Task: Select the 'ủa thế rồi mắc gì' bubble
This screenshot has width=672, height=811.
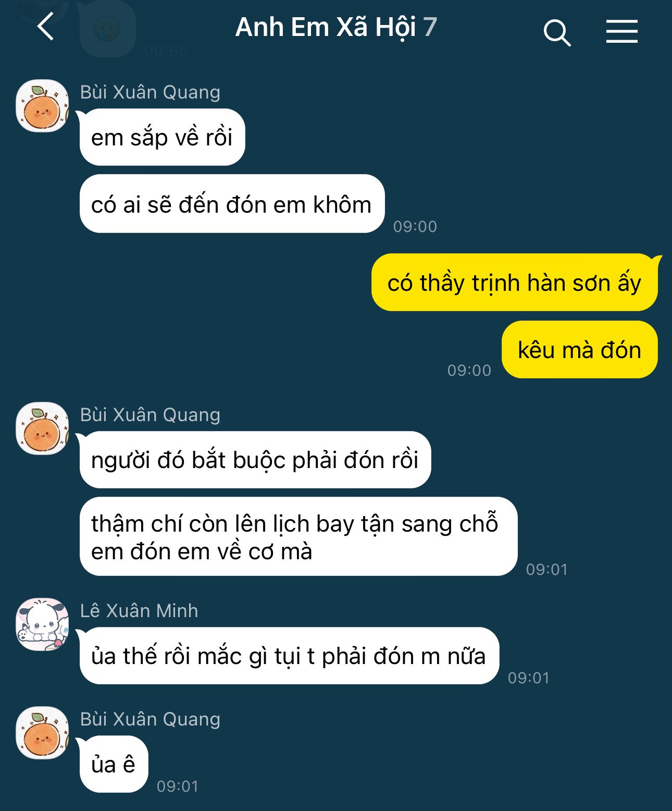Action: pos(289,656)
